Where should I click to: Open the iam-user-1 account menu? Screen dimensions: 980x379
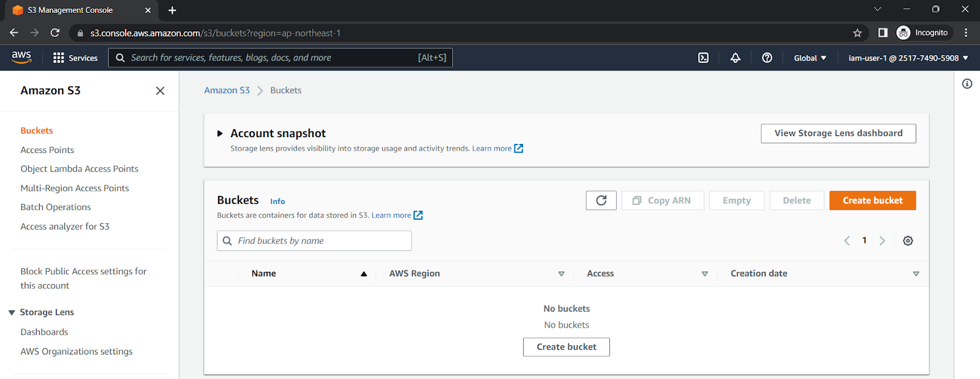908,58
